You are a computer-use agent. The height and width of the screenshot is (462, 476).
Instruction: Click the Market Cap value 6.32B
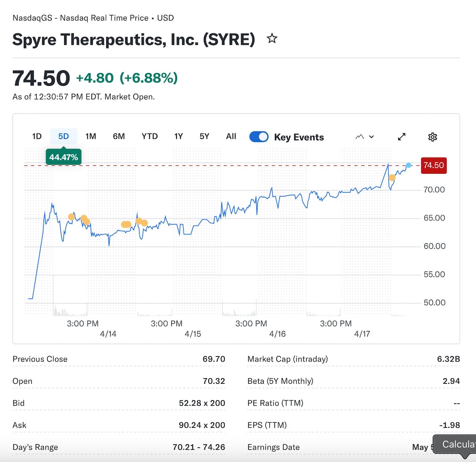449,359
